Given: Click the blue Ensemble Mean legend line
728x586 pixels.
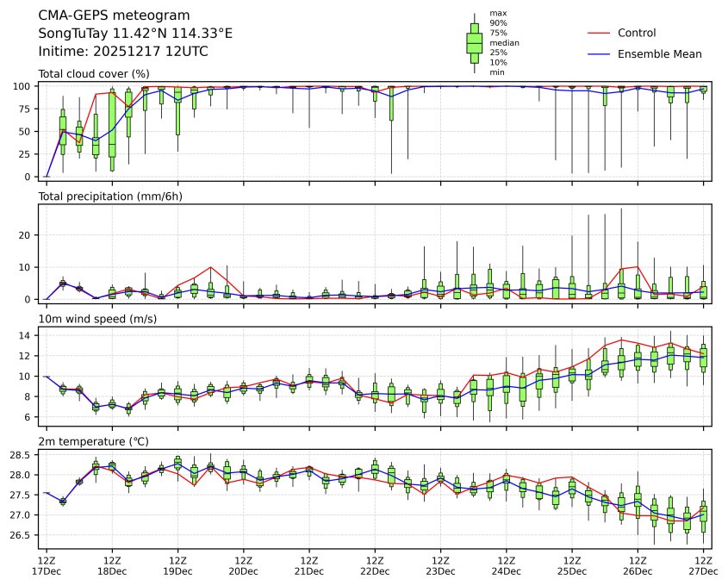Looking at the screenshot, I should [599, 53].
